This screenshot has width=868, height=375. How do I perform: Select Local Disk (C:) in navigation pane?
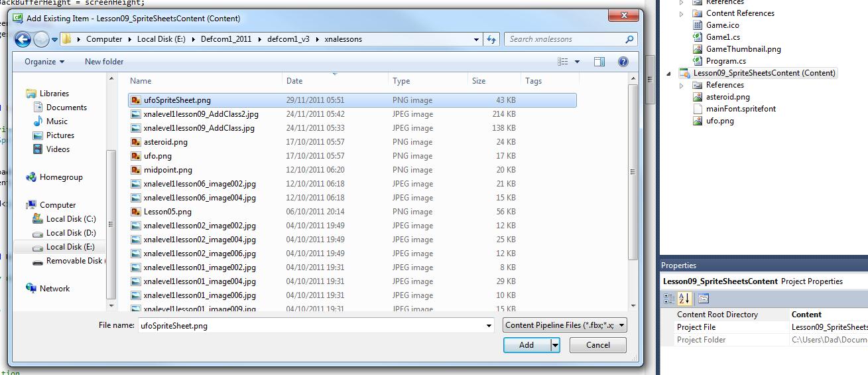70,219
